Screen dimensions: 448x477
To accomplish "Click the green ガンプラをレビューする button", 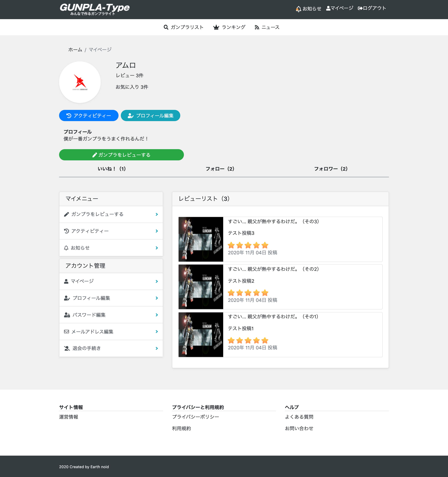I will pos(121,155).
